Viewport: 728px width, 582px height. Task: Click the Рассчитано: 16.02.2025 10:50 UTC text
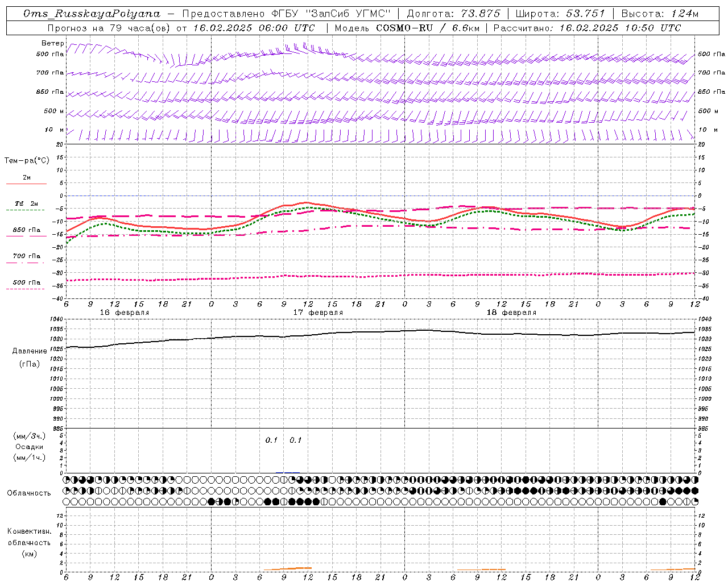pyautogui.click(x=587, y=28)
